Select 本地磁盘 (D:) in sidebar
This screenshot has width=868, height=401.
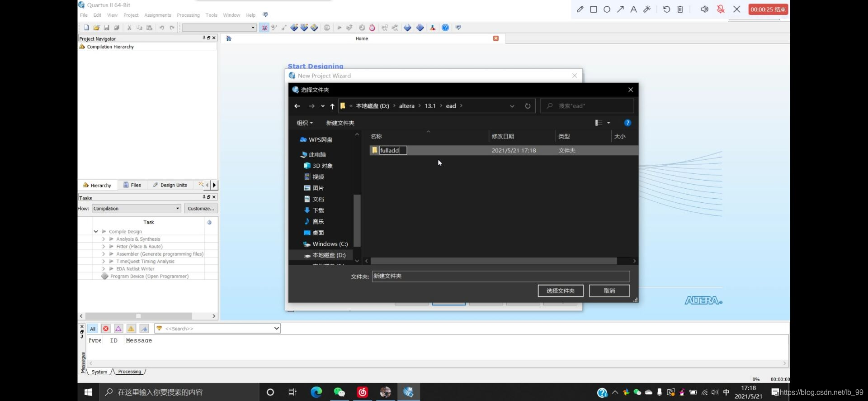(325, 255)
